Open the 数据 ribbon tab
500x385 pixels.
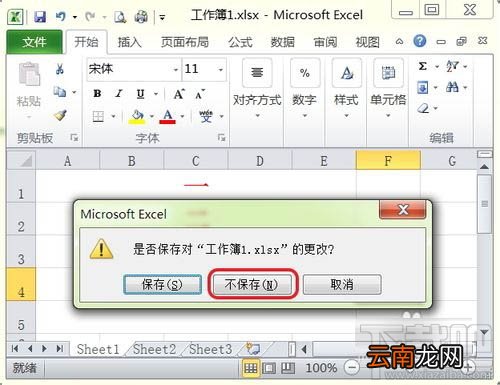(x=282, y=42)
